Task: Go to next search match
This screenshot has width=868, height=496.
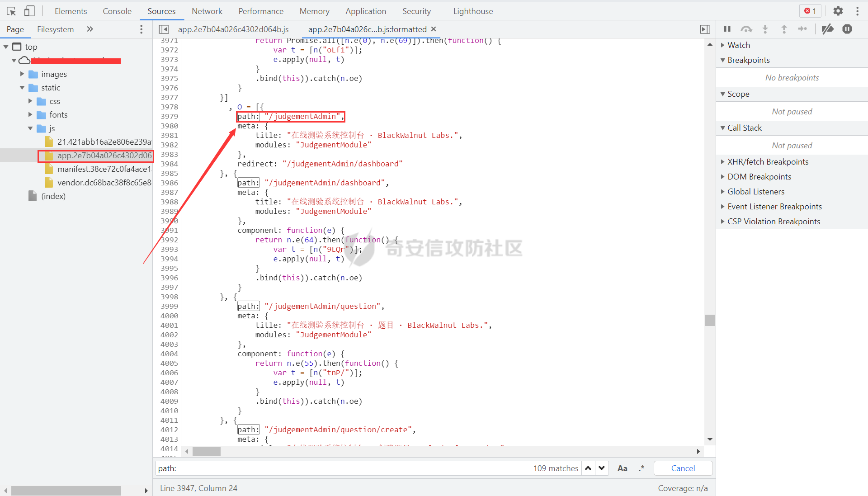Action: pyautogui.click(x=602, y=468)
